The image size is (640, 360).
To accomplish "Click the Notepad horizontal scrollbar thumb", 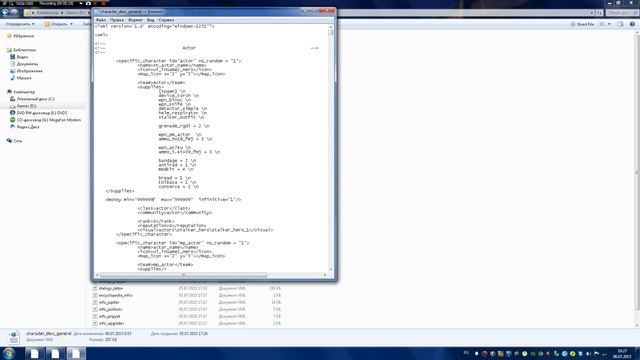I will pos(183,275).
